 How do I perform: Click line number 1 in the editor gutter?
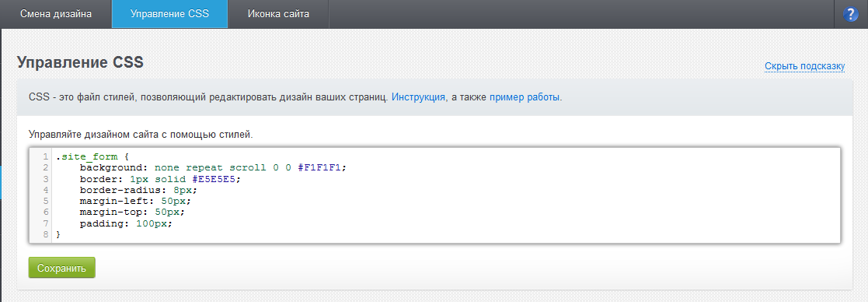[45, 156]
